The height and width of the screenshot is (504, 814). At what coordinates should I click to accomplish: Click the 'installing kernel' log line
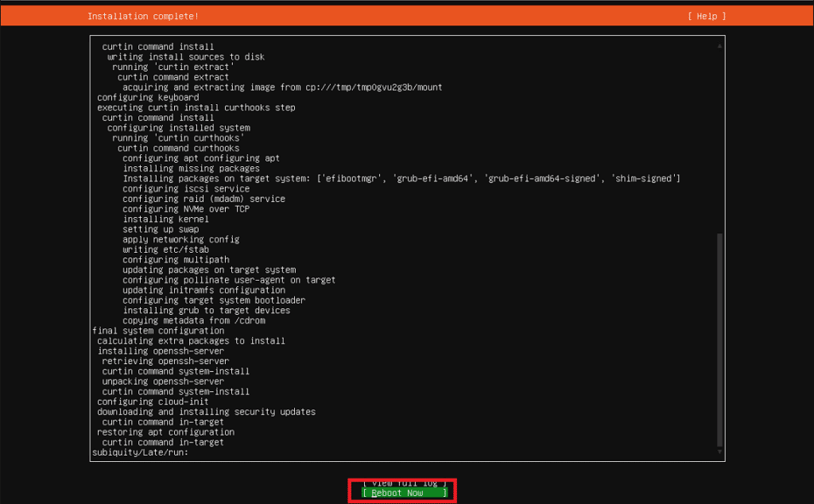pyautogui.click(x=165, y=219)
